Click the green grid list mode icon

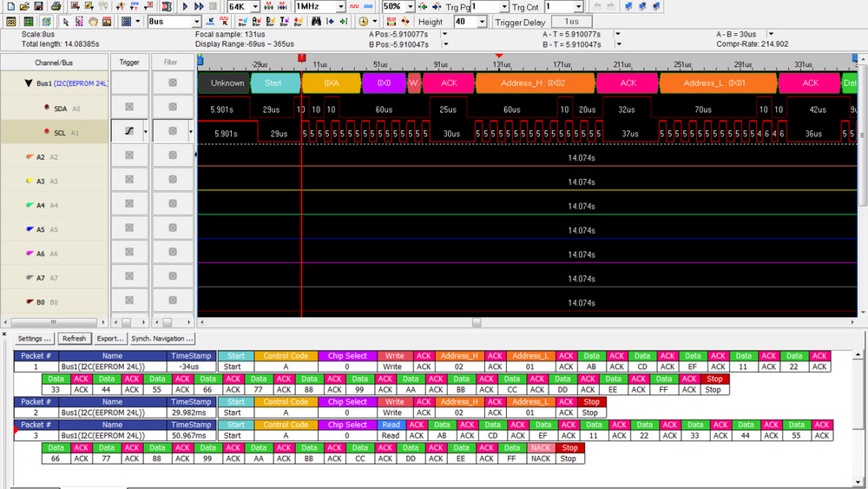29,22
